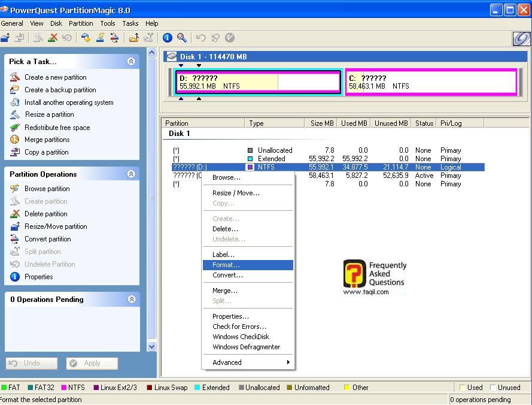532x405 pixels.
Task: Click the blue Properties info toolbar icon
Action: [x=168, y=38]
